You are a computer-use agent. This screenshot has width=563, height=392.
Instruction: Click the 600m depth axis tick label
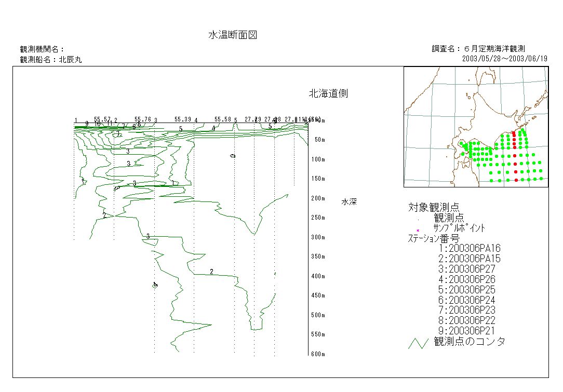coord(317,354)
